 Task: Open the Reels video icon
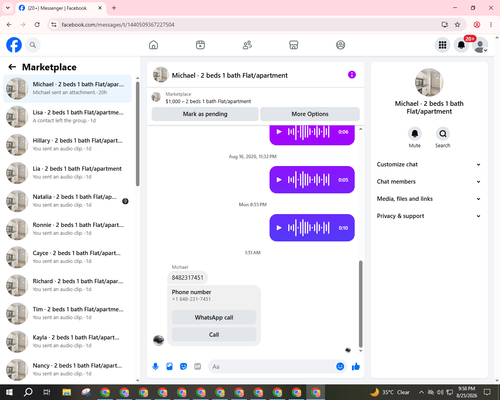[x=200, y=45]
